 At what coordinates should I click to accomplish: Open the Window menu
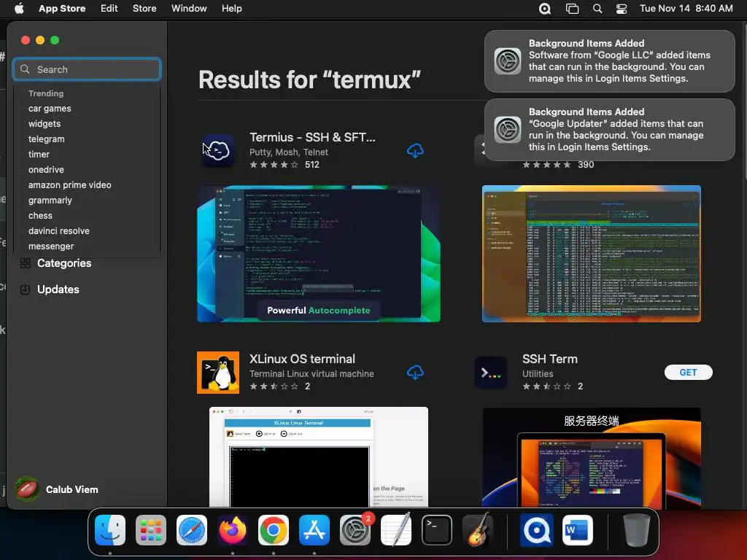point(189,9)
